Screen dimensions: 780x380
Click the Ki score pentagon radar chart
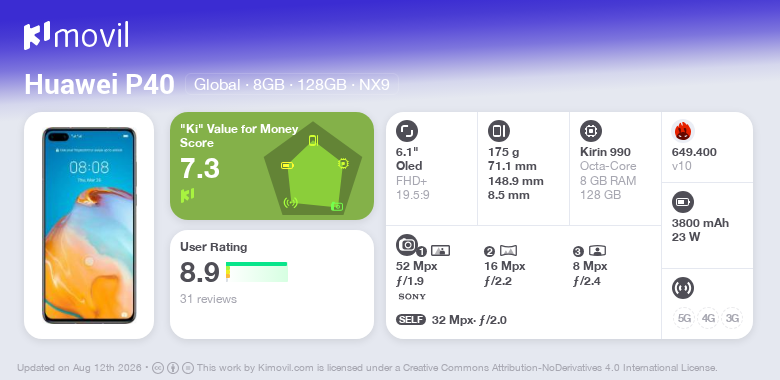[x=313, y=168]
